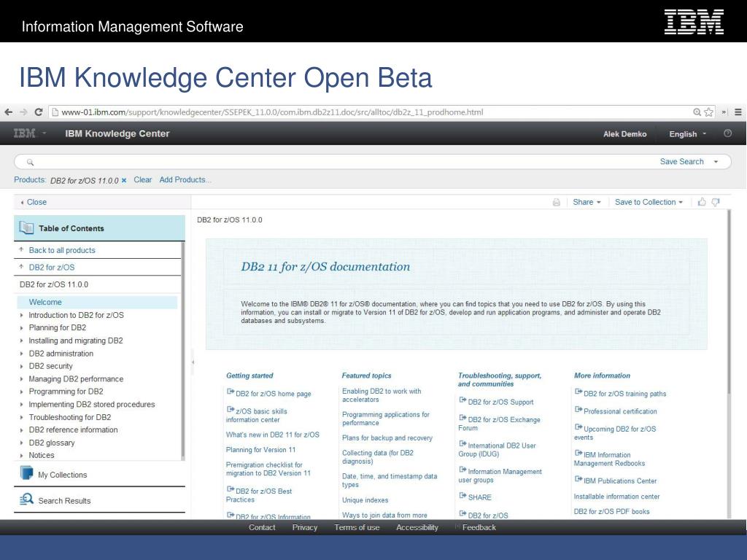Image resolution: width=747 pixels, height=560 pixels.
Task: Open Programming for DB2 topic
Action: [66, 392]
